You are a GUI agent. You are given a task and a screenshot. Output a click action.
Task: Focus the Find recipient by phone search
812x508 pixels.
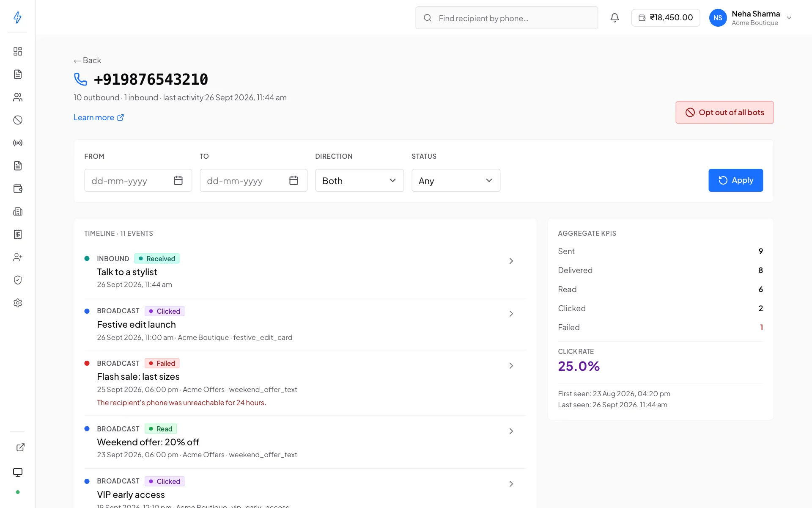pyautogui.click(x=507, y=18)
